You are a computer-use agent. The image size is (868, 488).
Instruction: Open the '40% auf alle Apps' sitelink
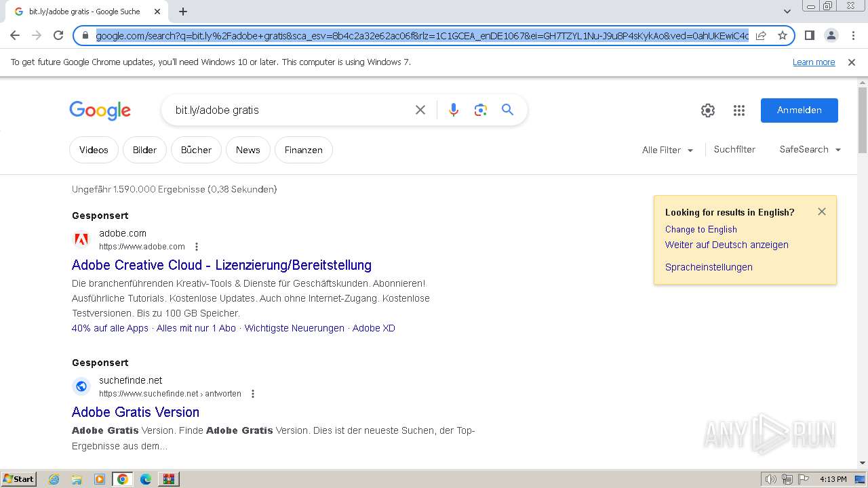[x=110, y=328]
